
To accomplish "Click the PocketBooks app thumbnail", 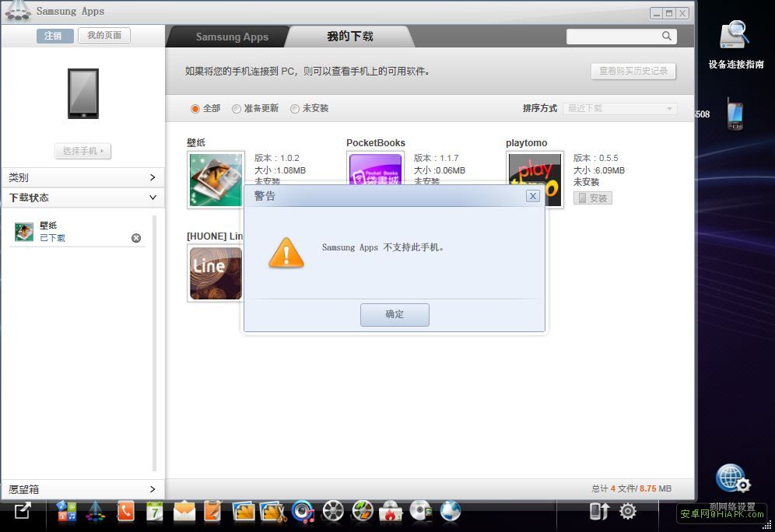I will 375,168.
